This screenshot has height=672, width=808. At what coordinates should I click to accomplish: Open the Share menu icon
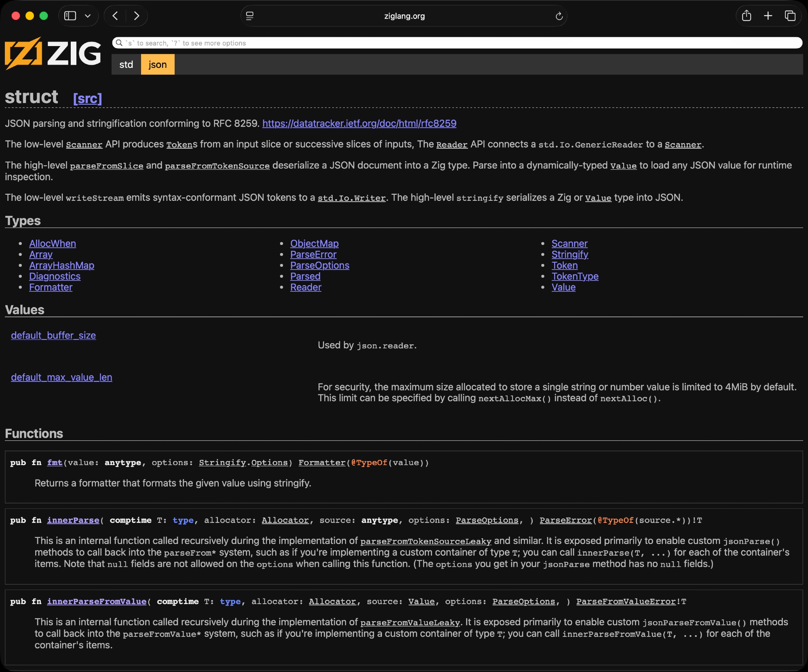tap(746, 16)
